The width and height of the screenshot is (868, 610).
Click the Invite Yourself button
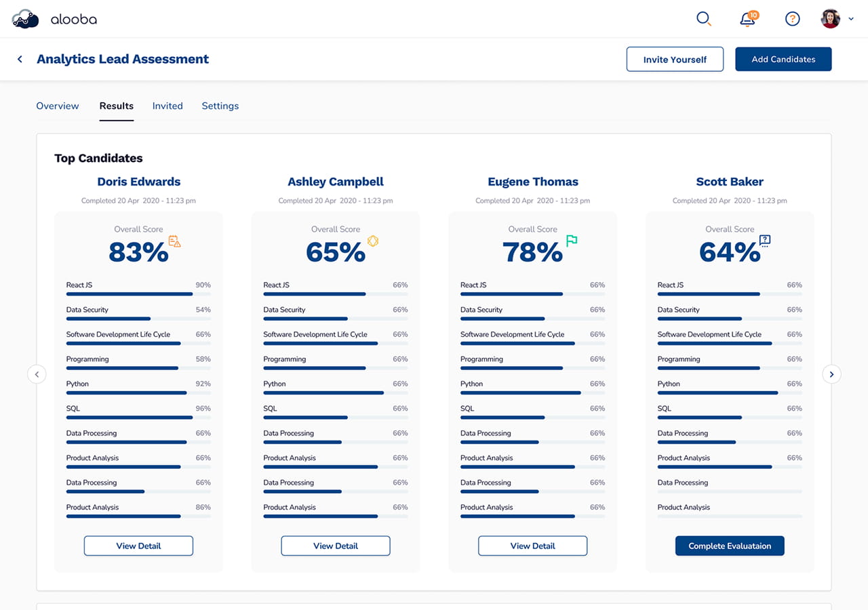675,59
